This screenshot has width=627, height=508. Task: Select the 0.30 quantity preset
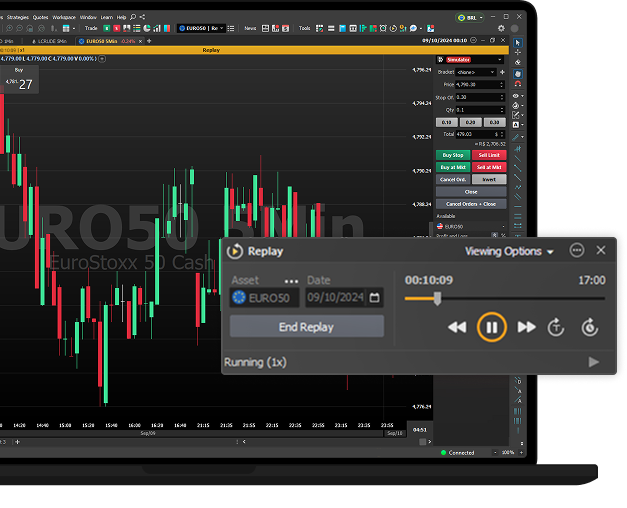tap(495, 122)
